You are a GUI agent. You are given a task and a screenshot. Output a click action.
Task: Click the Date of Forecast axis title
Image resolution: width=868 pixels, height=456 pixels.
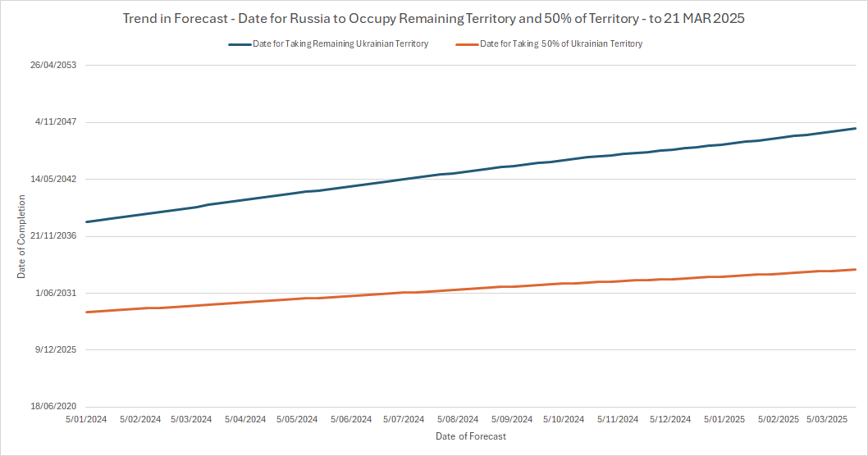(x=470, y=436)
